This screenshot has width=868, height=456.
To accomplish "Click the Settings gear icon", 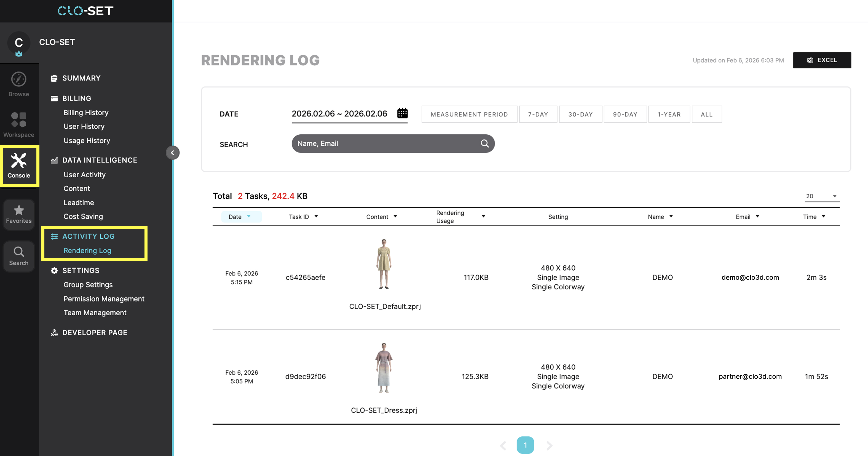I will point(54,270).
